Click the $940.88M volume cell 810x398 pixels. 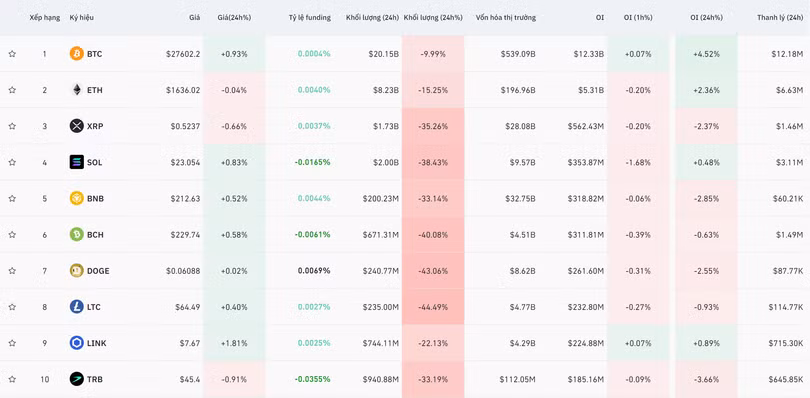(381, 379)
